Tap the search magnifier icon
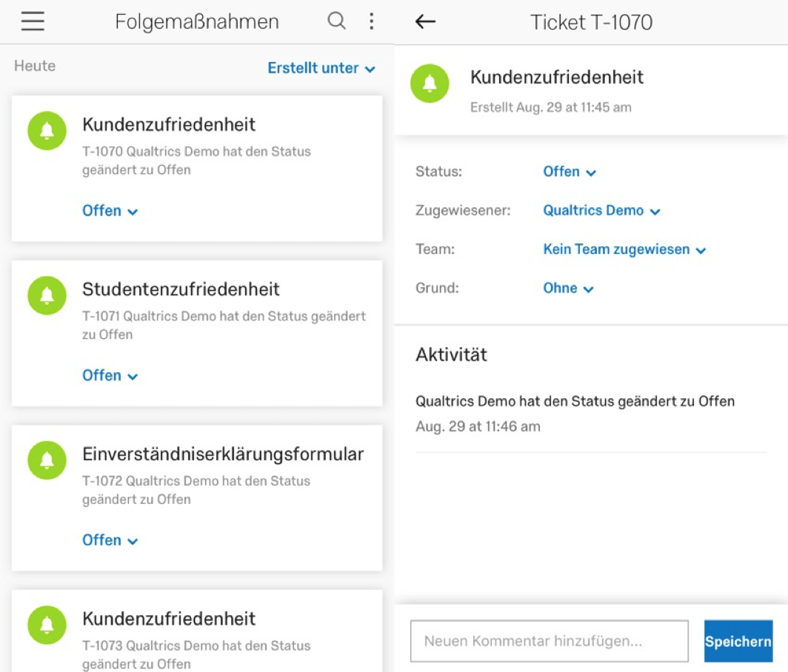This screenshot has height=672, width=788. point(337,21)
